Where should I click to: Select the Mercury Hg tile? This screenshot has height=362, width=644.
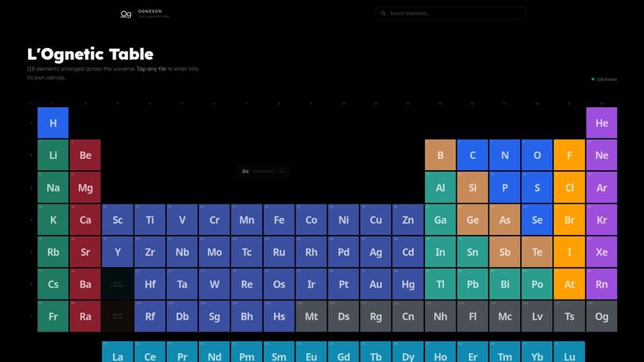point(407,284)
